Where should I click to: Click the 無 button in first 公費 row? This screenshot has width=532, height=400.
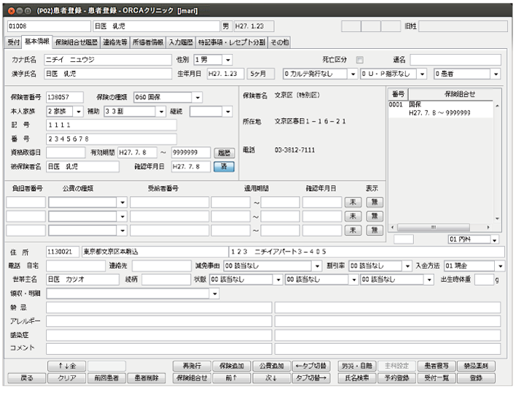click(375, 203)
